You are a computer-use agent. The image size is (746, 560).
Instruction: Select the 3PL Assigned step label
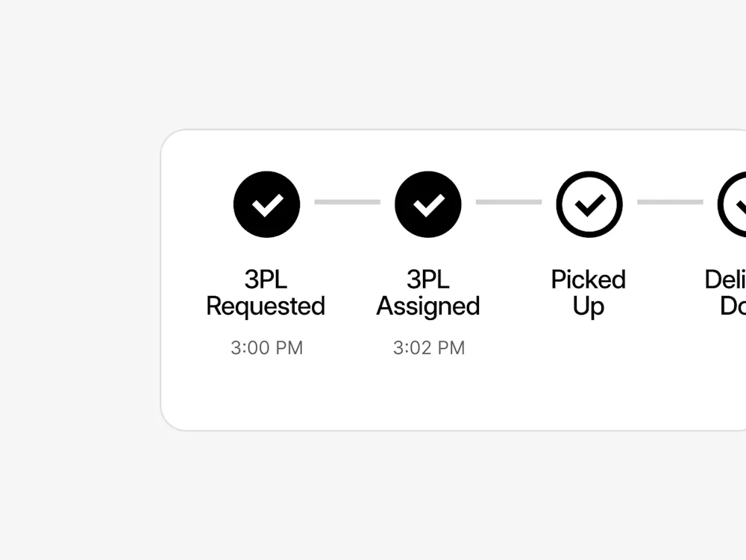[x=428, y=292]
